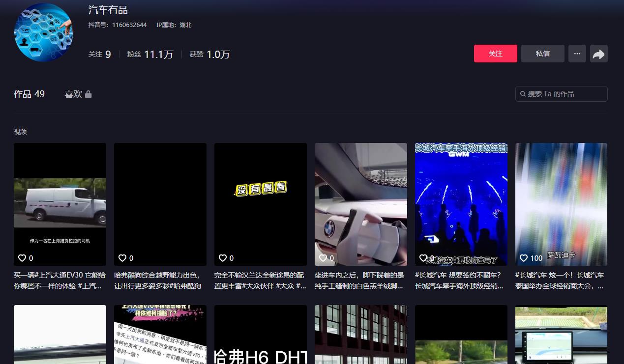Image resolution: width=624 pixels, height=364 pixels.
Task: Open 粉丝 11.1万 followers count
Action: (x=150, y=54)
